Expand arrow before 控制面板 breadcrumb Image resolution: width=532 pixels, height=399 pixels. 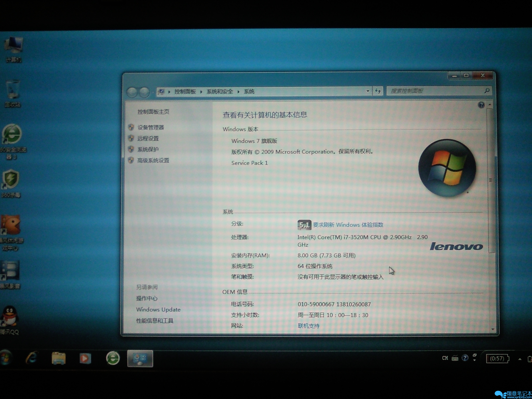pos(169,92)
